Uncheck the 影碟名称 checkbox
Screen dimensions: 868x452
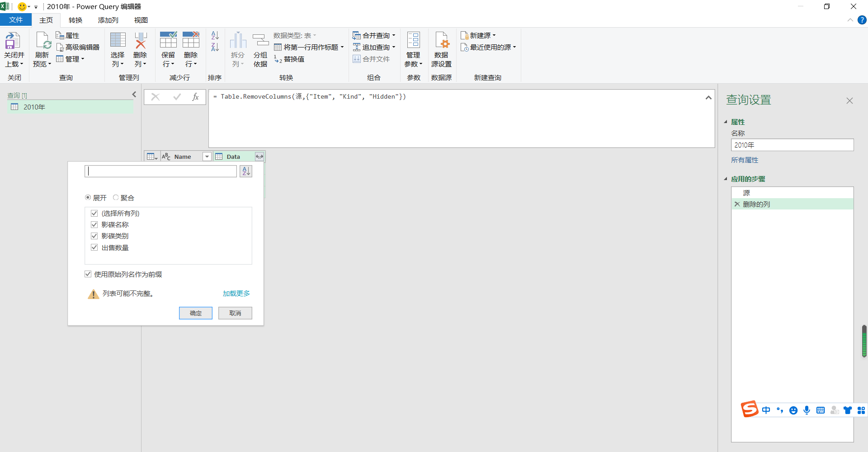(x=94, y=224)
